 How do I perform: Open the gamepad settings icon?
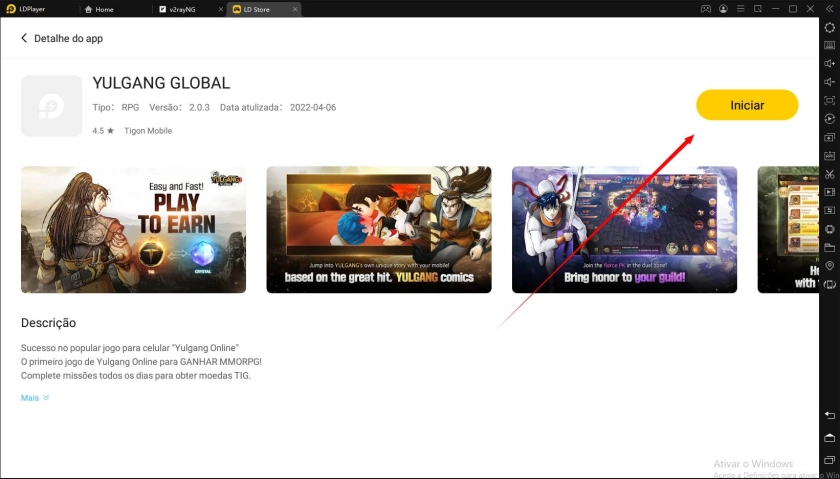pyautogui.click(x=706, y=9)
